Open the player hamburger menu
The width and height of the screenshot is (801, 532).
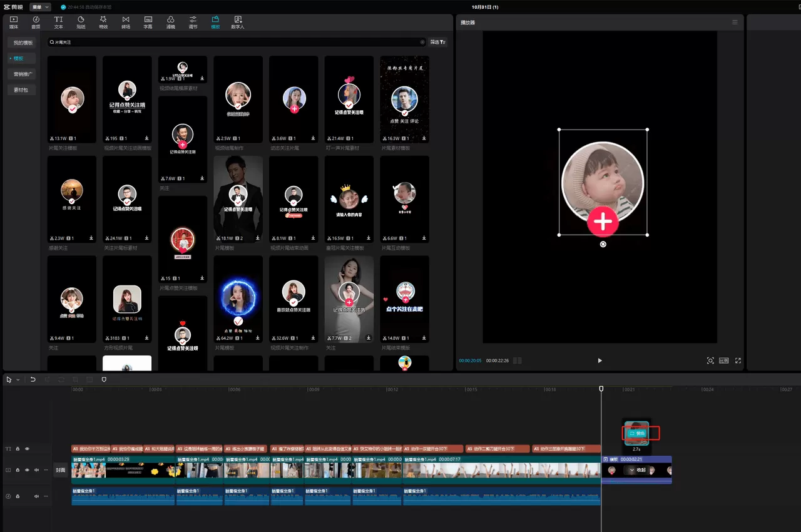click(x=735, y=23)
